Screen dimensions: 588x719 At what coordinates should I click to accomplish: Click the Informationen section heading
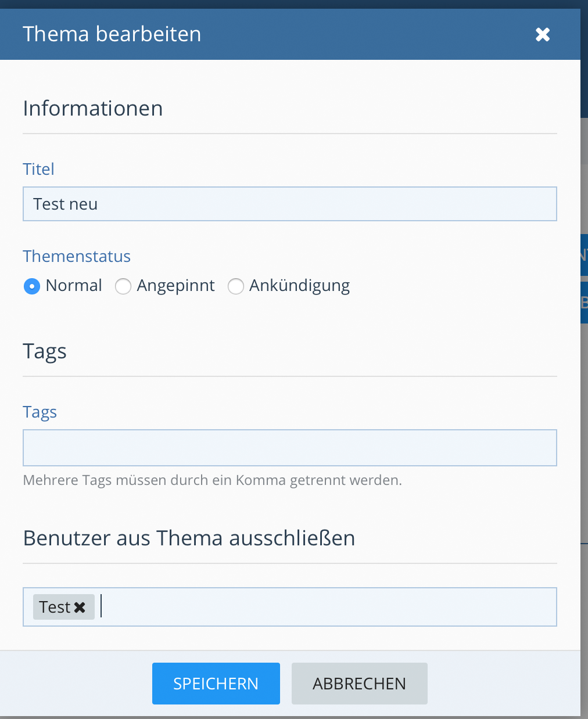click(x=93, y=109)
